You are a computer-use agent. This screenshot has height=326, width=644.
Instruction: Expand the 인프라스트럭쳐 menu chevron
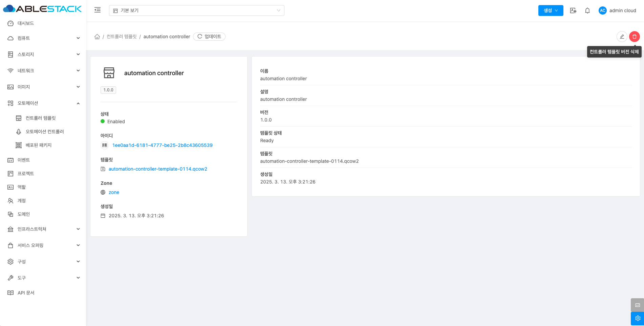click(78, 229)
